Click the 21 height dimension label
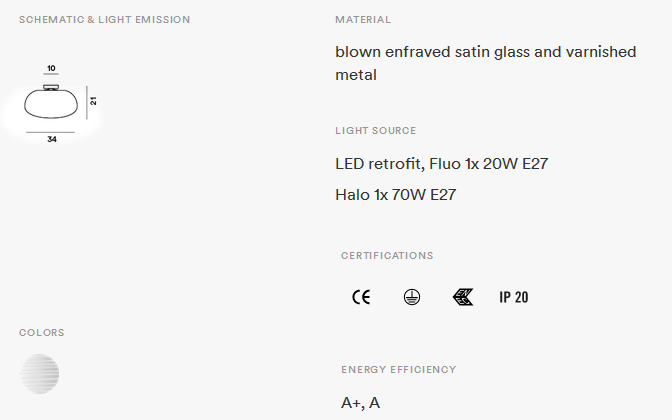The width and height of the screenshot is (672, 420). pyautogui.click(x=93, y=101)
